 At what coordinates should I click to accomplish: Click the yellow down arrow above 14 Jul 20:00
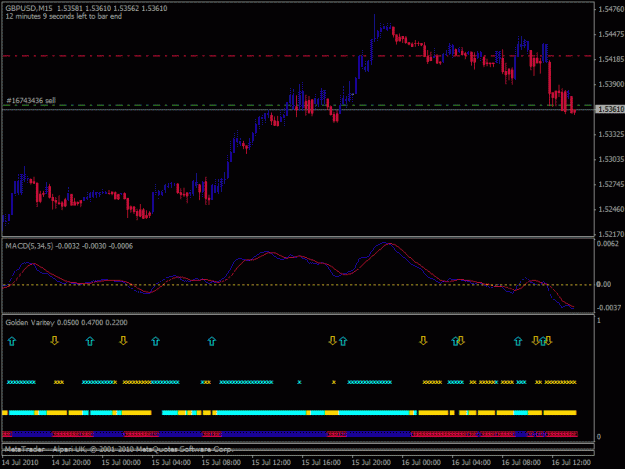click(55, 340)
